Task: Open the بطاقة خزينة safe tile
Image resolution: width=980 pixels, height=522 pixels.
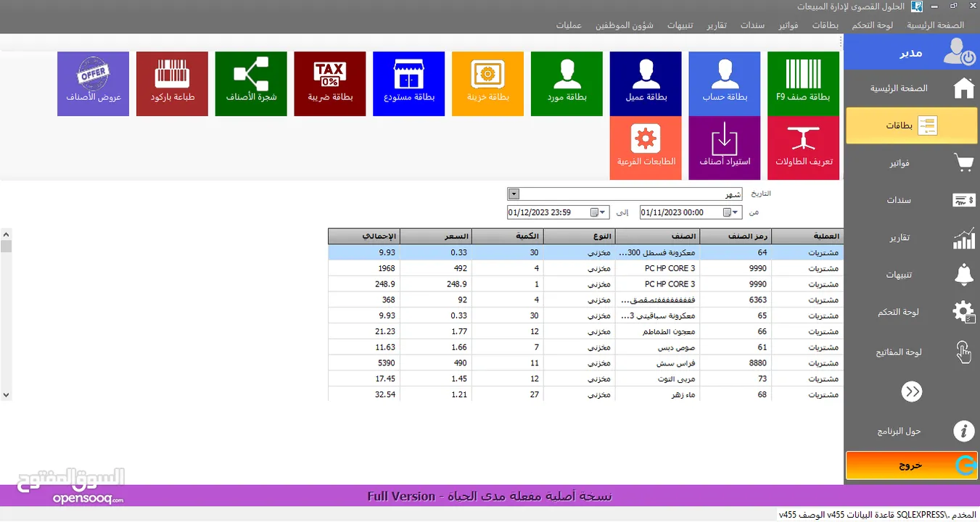Action: [x=487, y=83]
